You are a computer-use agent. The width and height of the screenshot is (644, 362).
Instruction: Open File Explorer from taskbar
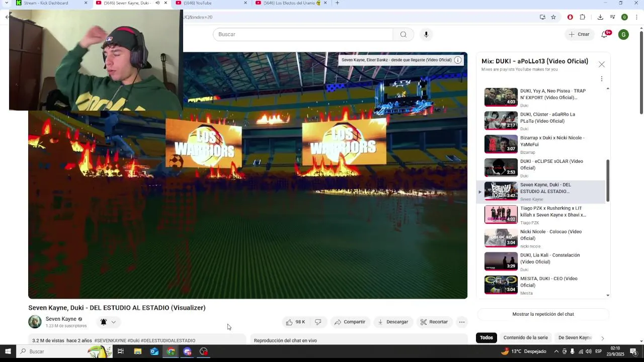click(x=137, y=351)
